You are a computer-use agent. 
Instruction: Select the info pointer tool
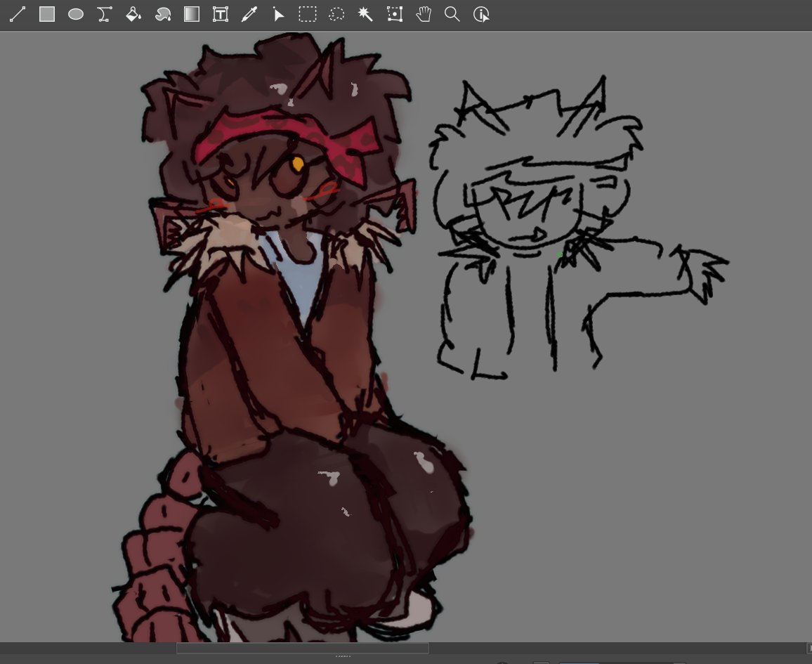click(x=482, y=14)
